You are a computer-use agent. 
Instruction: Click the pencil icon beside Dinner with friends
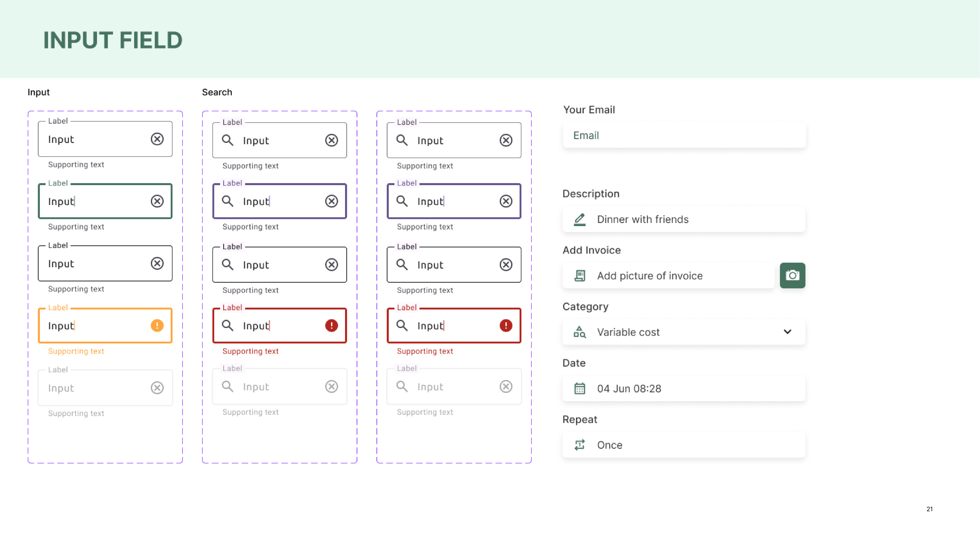(579, 219)
